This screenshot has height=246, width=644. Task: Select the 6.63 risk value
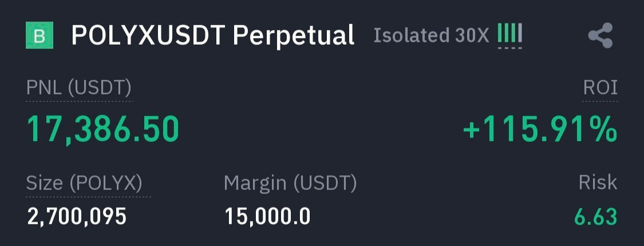coord(595,217)
